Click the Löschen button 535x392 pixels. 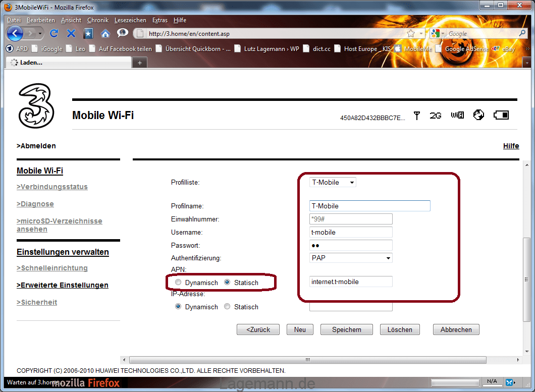point(400,329)
